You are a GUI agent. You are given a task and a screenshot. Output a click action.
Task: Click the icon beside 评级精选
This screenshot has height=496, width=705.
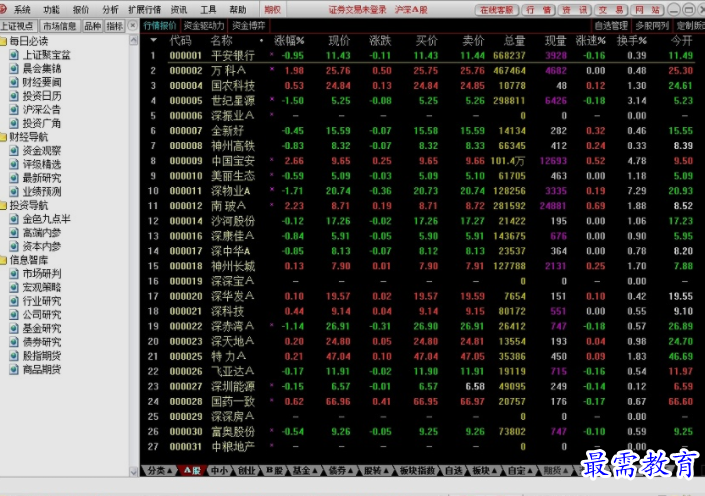click(x=14, y=164)
